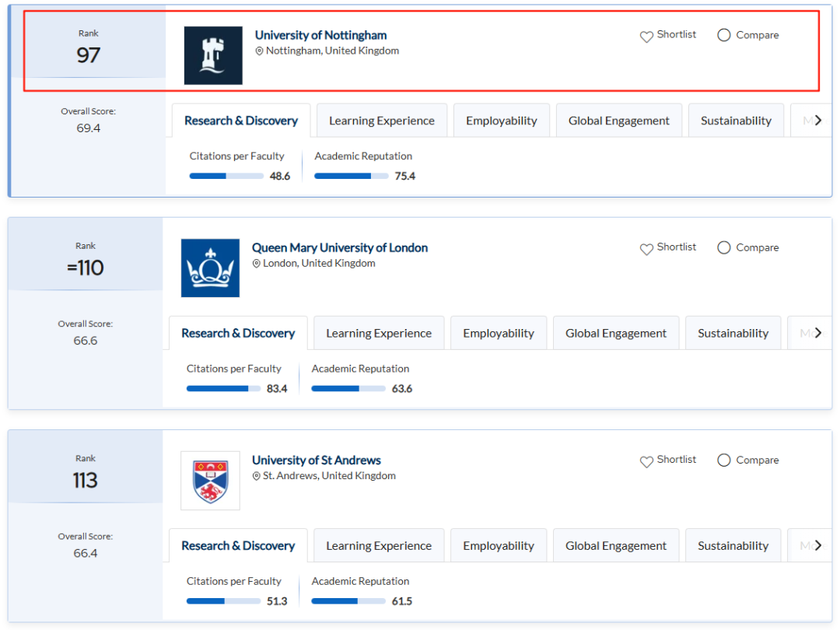Click Queen Mary's Academic Reputation label
Screen dimensions: 840x630
click(x=361, y=369)
